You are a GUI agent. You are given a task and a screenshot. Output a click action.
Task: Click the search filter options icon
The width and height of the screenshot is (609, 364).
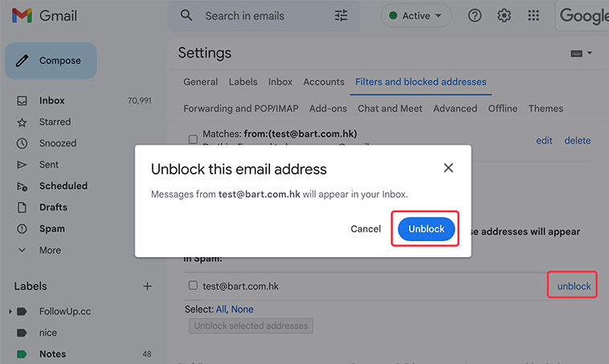click(341, 16)
